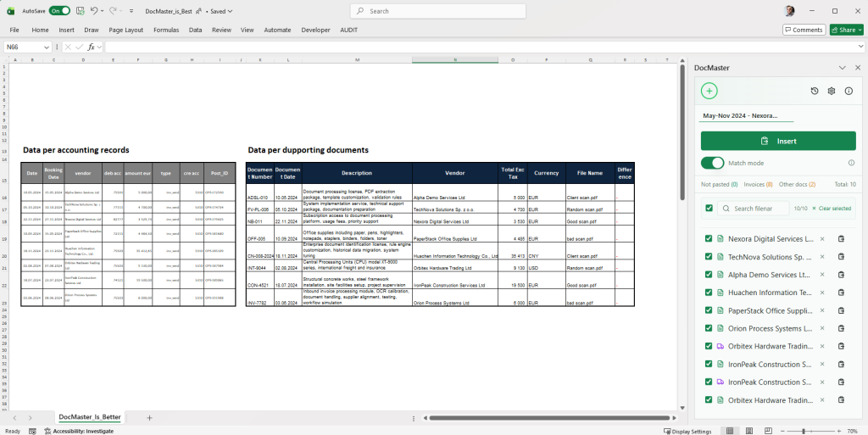Open the Formulas ribbon tab

click(x=166, y=30)
